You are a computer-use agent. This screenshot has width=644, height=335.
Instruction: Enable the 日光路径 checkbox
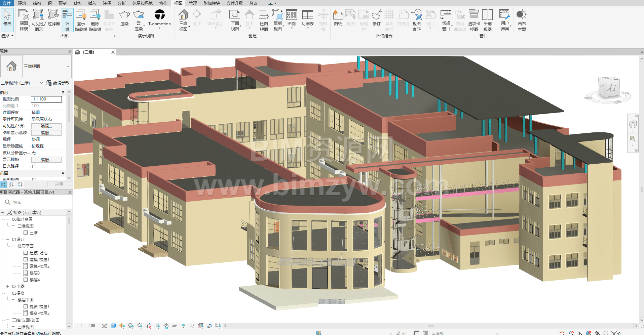coord(34,166)
